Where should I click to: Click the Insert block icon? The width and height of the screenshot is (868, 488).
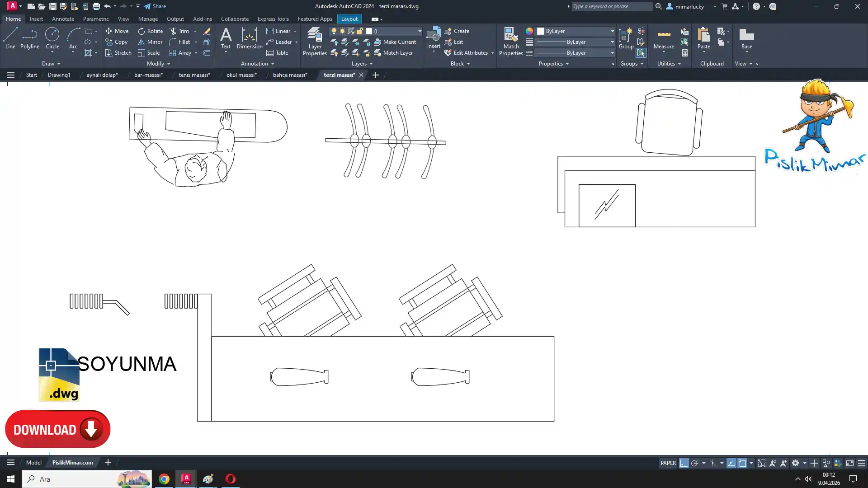click(434, 35)
